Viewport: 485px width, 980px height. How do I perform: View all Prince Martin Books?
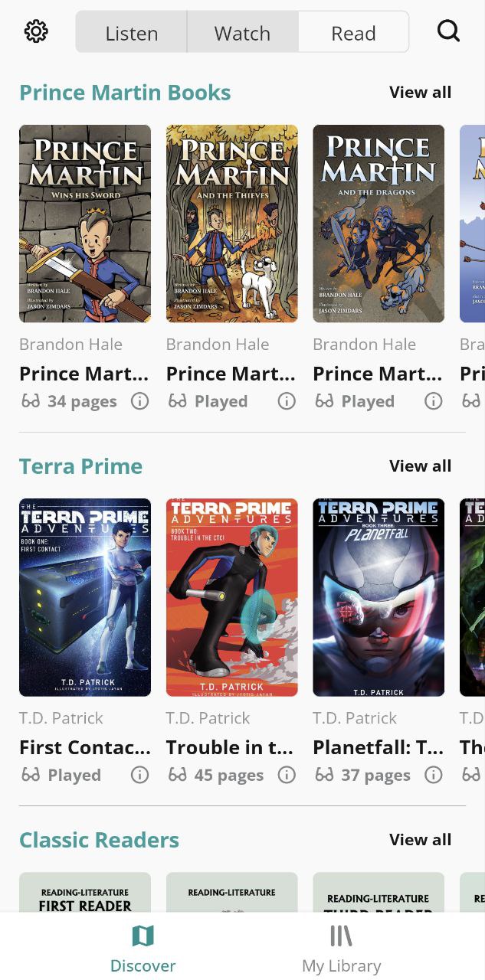[420, 93]
